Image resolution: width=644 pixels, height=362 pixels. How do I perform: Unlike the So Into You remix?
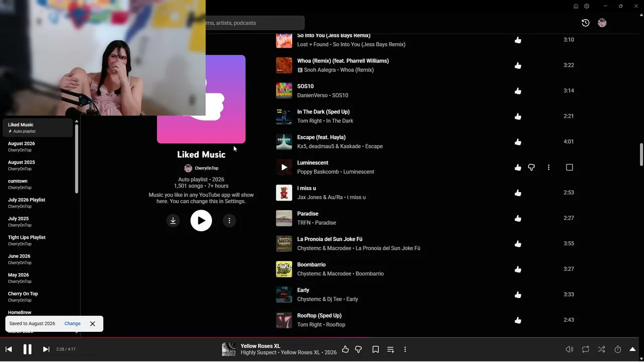(x=518, y=40)
